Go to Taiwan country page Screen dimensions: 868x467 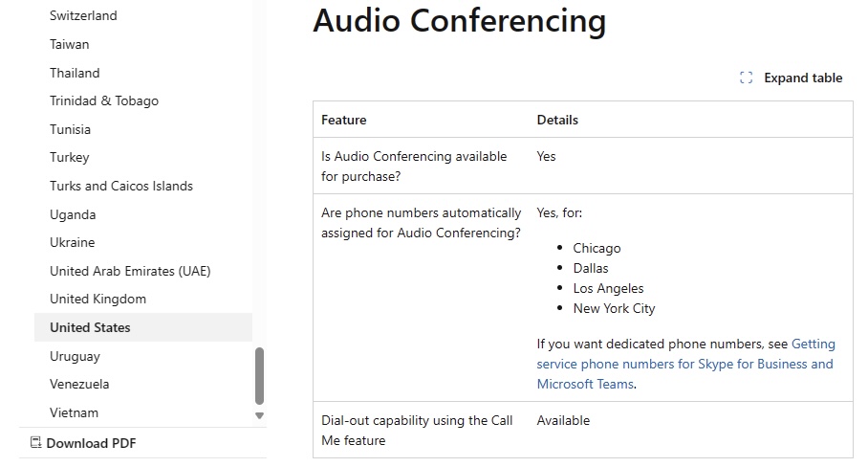pyautogui.click(x=69, y=44)
